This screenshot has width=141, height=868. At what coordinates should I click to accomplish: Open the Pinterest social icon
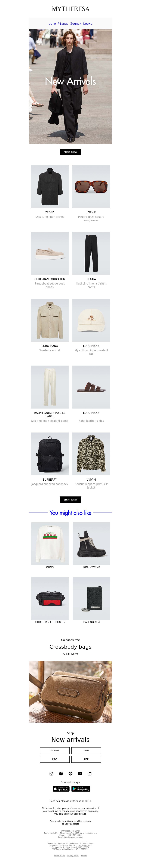[70, 773]
